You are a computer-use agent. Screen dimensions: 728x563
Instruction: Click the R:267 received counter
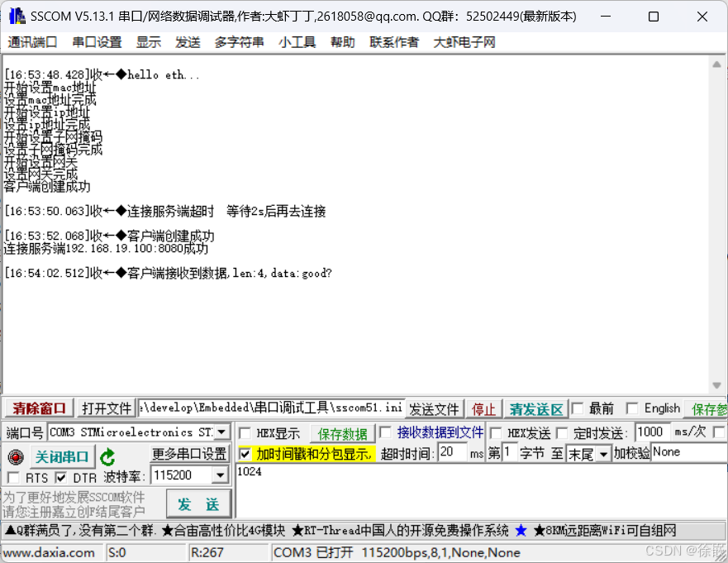coord(207,552)
